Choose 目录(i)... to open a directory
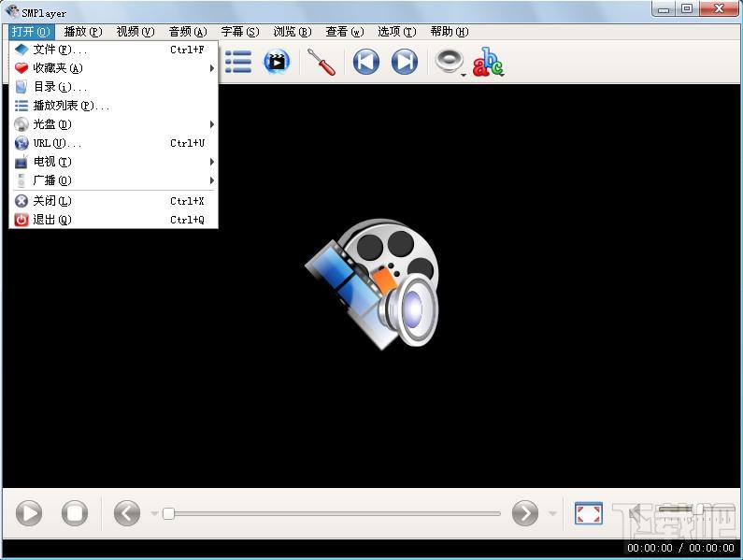This screenshot has width=743, height=560. point(114,87)
